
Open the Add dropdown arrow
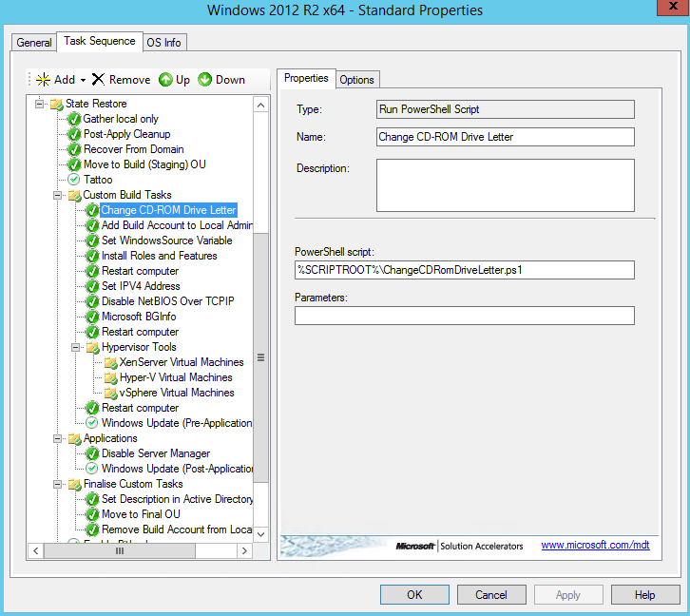[83, 80]
